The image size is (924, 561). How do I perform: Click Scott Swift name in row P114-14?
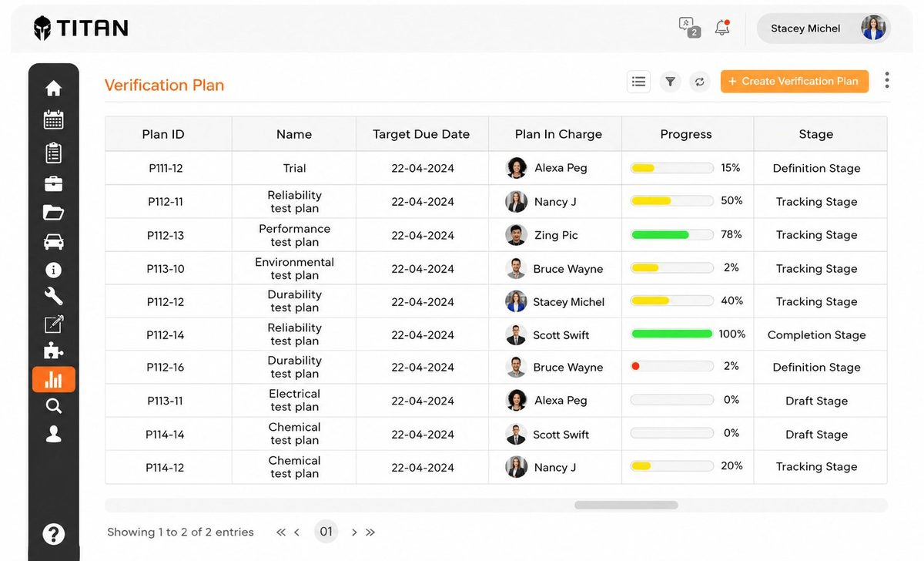click(x=561, y=435)
